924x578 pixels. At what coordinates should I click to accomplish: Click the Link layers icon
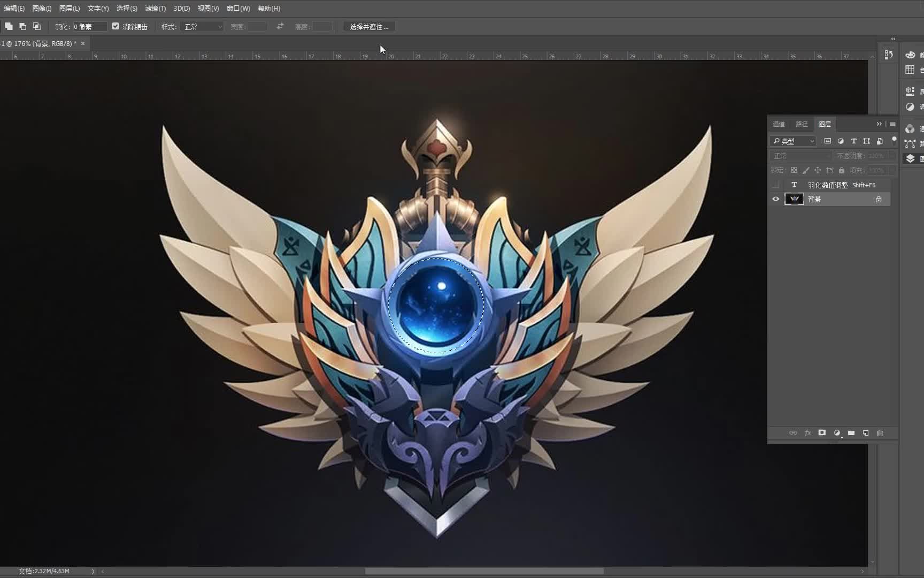click(793, 433)
